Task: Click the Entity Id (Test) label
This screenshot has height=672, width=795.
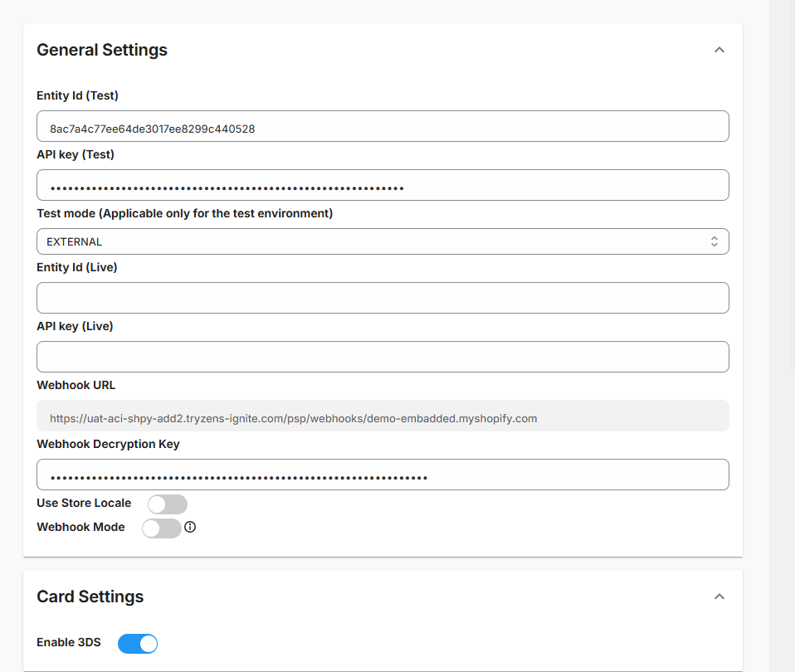Action: coord(77,95)
